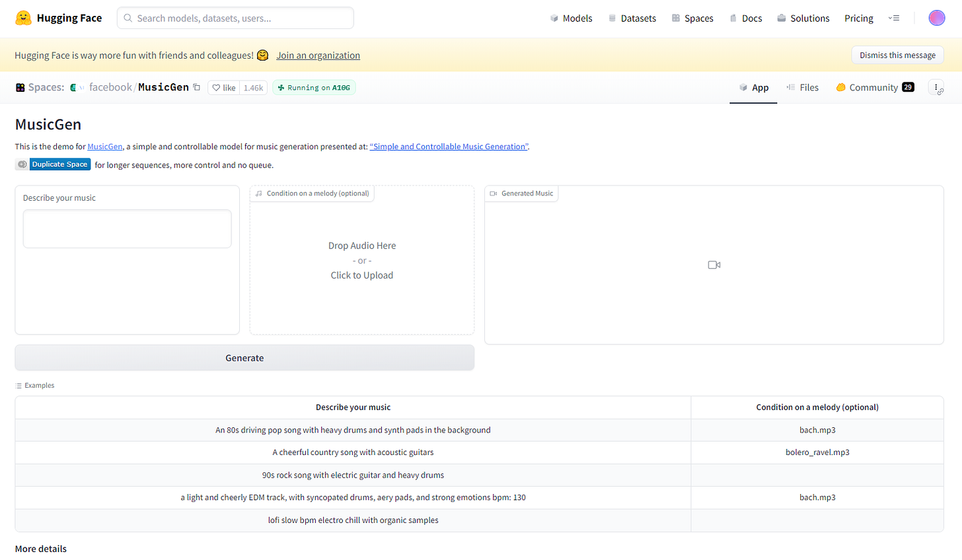
Task: Click the Running on A10G status badge
Action: (314, 87)
